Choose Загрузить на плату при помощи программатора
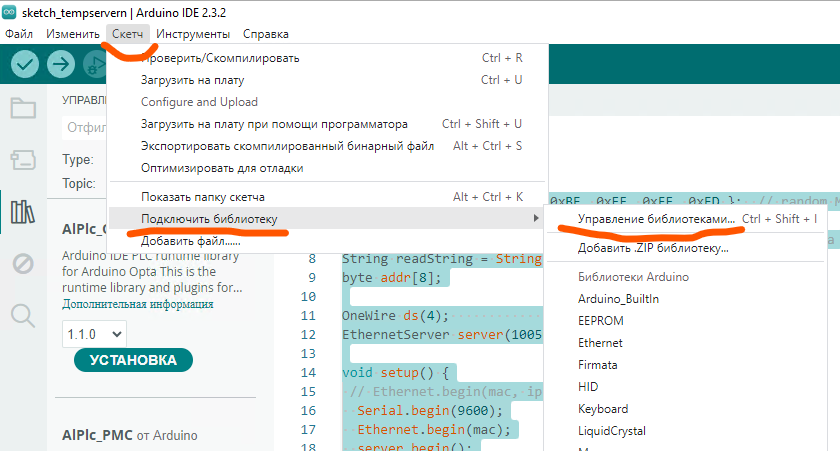Image resolution: width=840 pixels, height=451 pixels. click(x=327, y=124)
